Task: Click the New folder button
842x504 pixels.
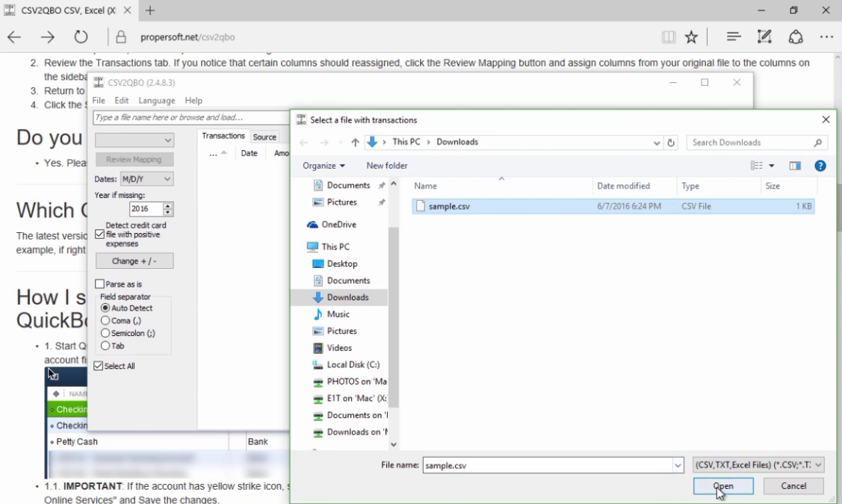Action: (x=387, y=166)
